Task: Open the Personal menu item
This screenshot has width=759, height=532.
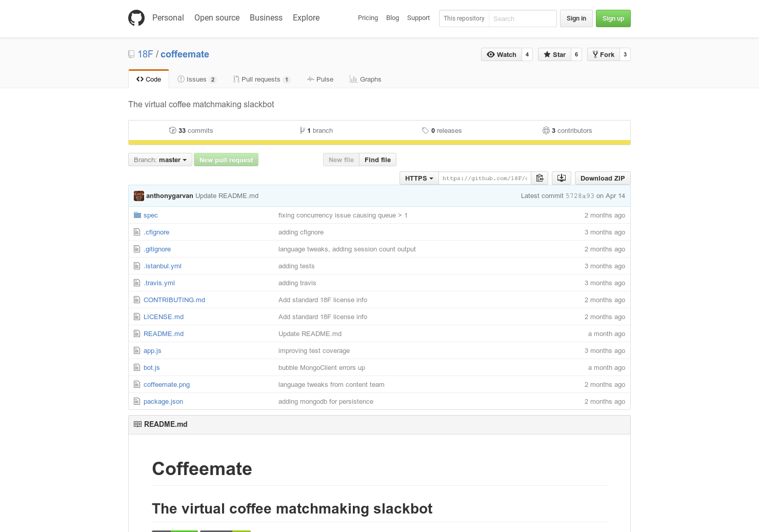Action: (168, 17)
